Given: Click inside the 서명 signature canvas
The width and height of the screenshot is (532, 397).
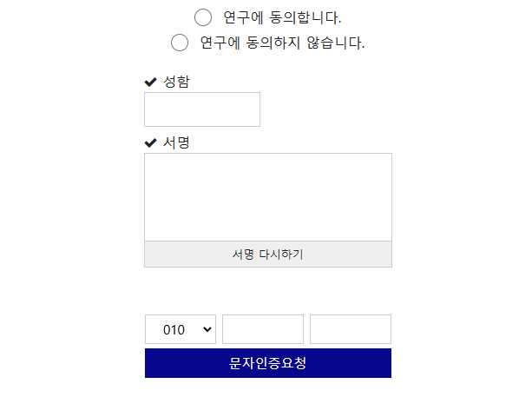Looking at the screenshot, I should [267, 197].
